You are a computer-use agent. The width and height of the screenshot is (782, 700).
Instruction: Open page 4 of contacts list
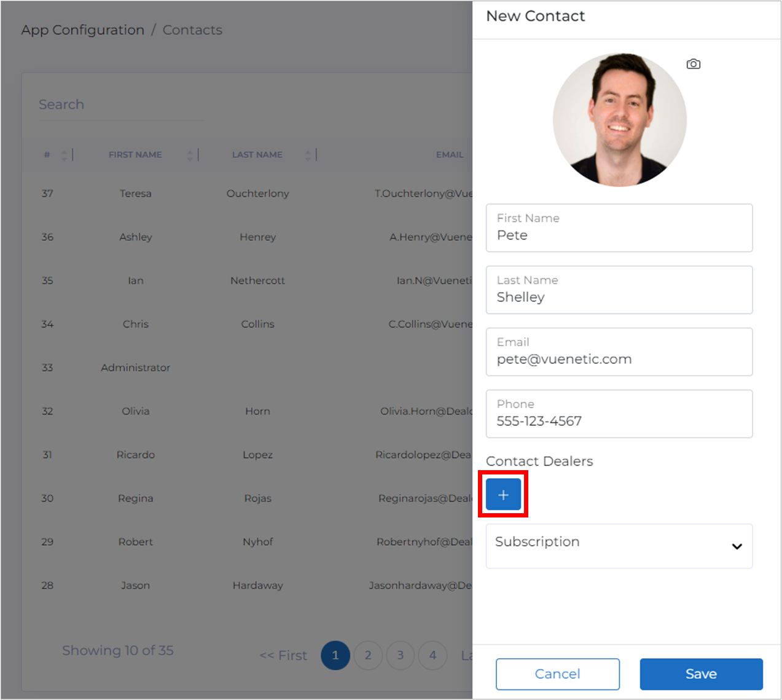[x=432, y=655]
